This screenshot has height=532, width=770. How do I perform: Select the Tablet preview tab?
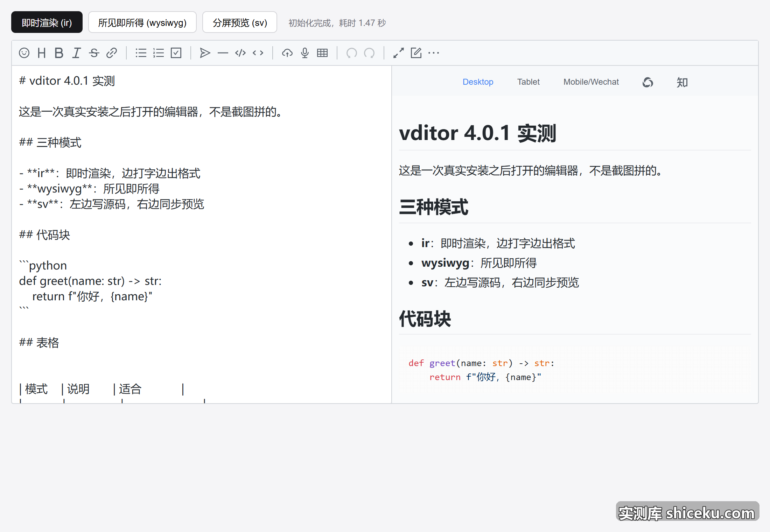(x=528, y=82)
